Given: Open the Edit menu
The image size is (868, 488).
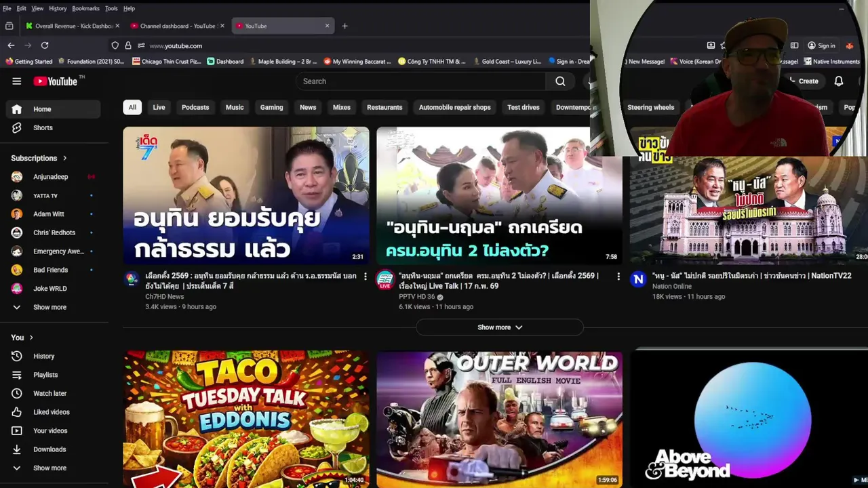Looking at the screenshot, I should (22, 8).
